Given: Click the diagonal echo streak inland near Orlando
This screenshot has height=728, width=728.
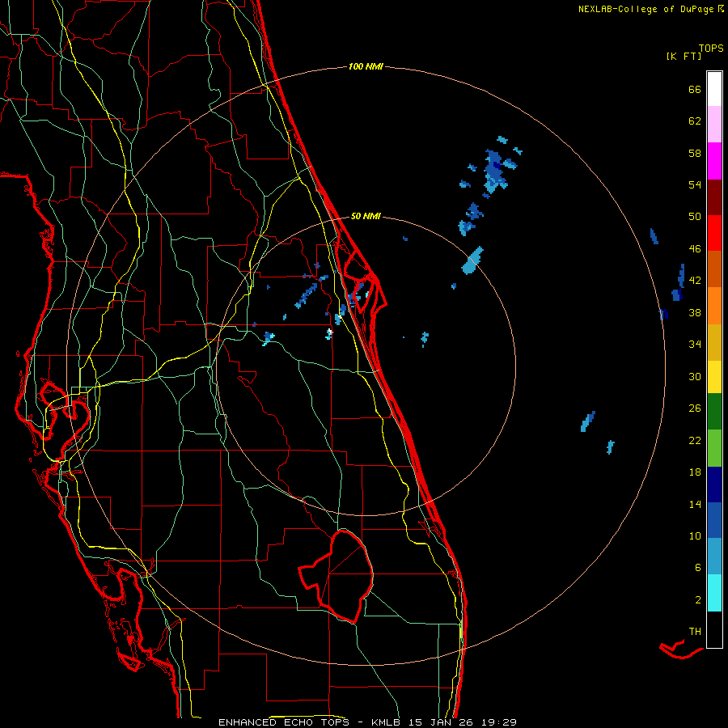Looking at the screenshot, I should 307,294.
